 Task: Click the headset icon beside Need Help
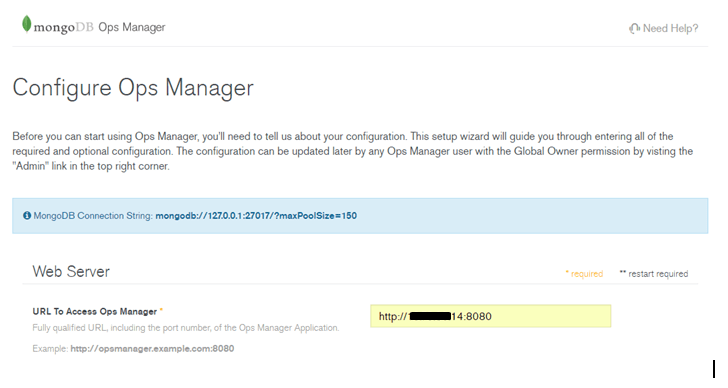point(634,29)
